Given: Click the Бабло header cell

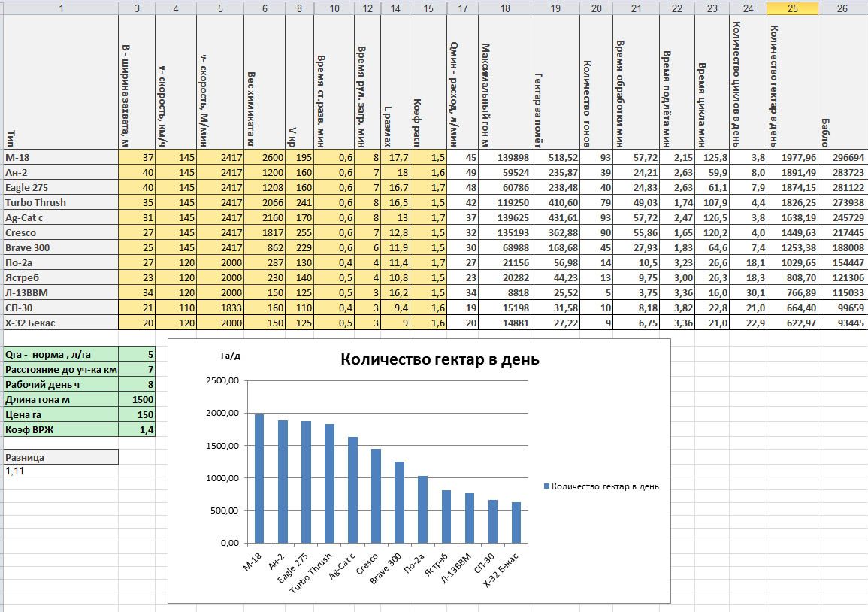Looking at the screenshot, I should (x=842, y=82).
